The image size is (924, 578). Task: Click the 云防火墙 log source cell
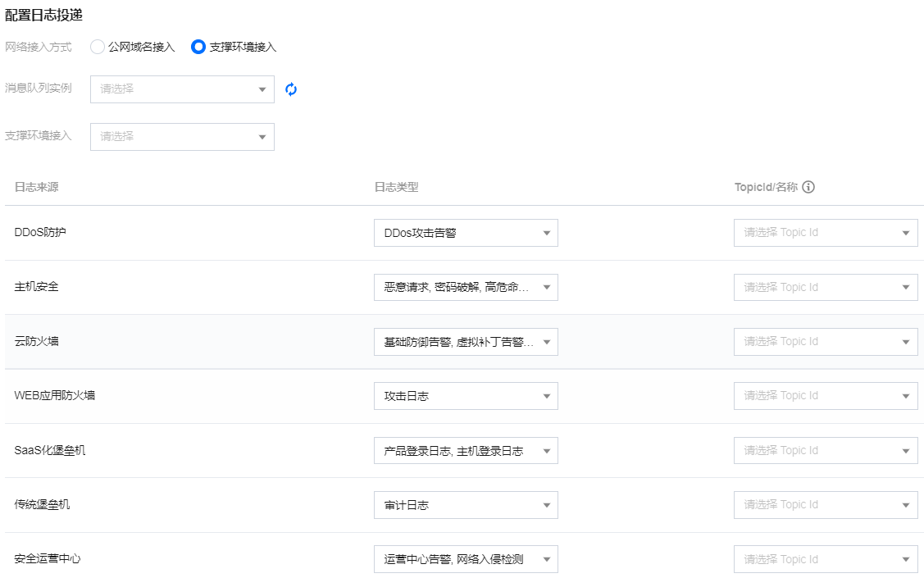click(37, 341)
